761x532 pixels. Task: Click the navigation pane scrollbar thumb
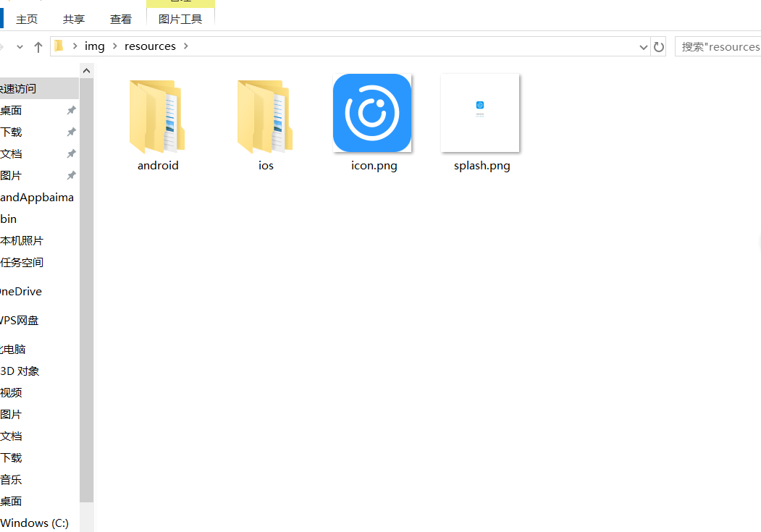(86, 290)
